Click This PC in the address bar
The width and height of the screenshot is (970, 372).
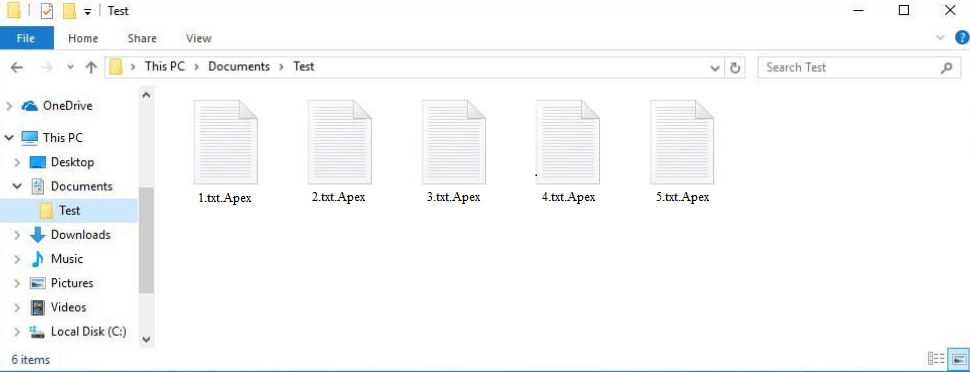point(165,66)
